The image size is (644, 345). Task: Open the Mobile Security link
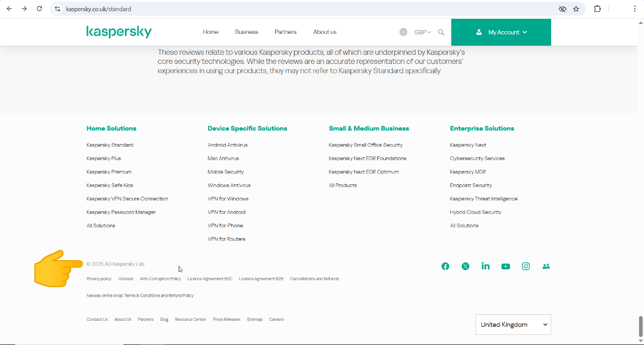click(x=226, y=172)
